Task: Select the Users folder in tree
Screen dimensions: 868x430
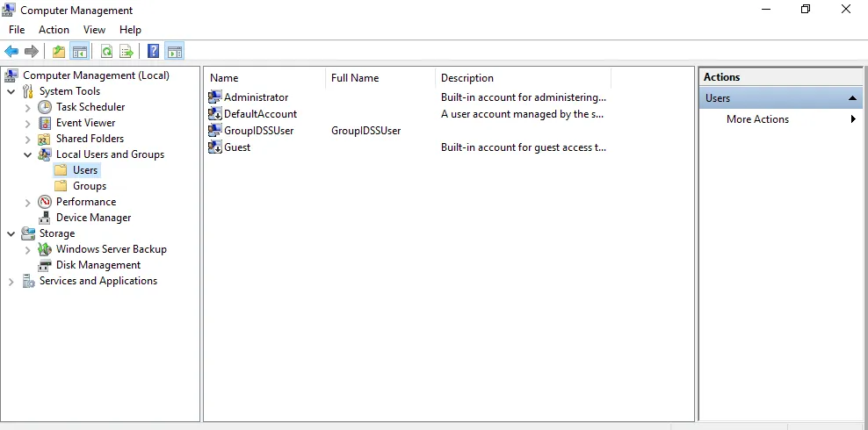Action: point(85,170)
